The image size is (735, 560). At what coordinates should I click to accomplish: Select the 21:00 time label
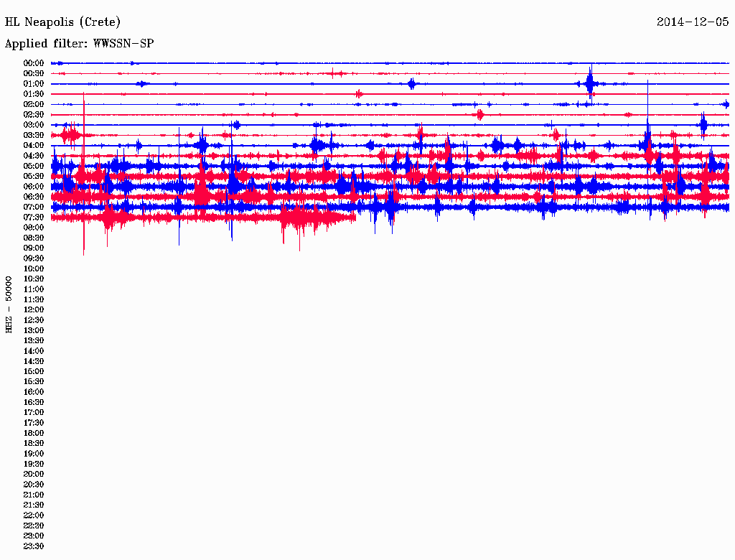pyautogui.click(x=34, y=495)
